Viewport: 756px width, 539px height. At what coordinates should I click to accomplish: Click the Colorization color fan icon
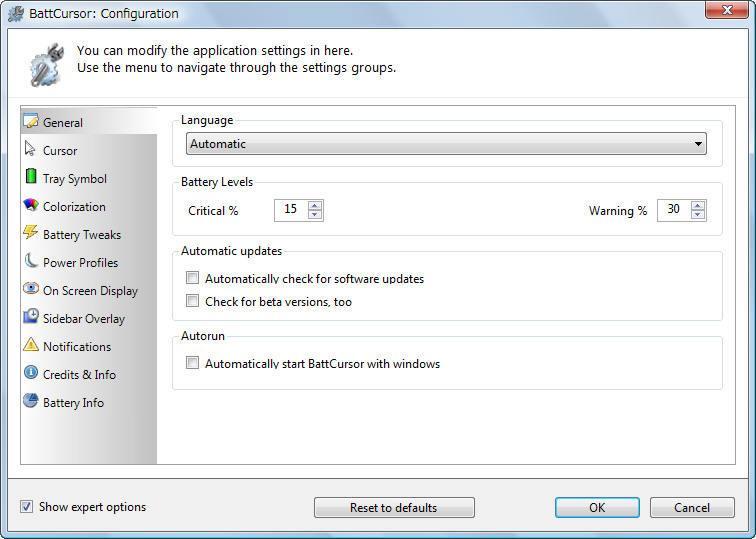click(x=31, y=205)
